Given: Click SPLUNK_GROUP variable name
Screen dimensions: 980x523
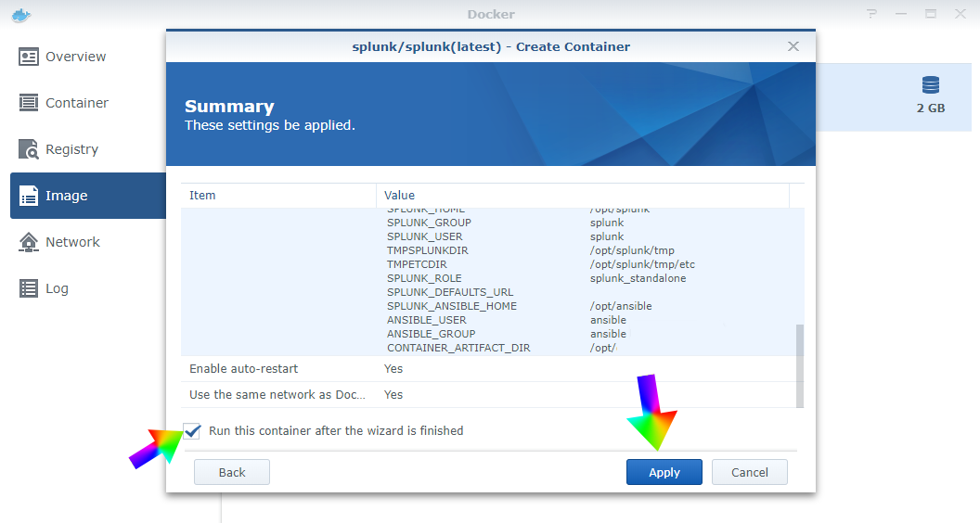Looking at the screenshot, I should pyautogui.click(x=429, y=223).
